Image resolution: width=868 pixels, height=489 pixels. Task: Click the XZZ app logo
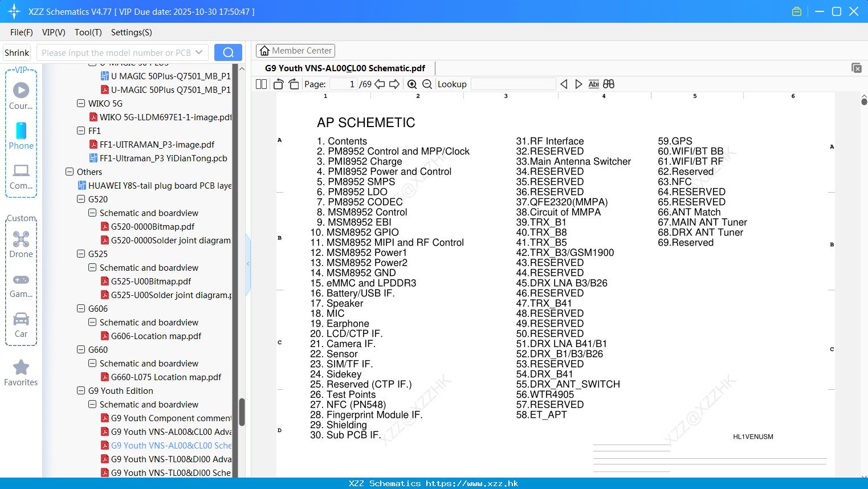(14, 11)
